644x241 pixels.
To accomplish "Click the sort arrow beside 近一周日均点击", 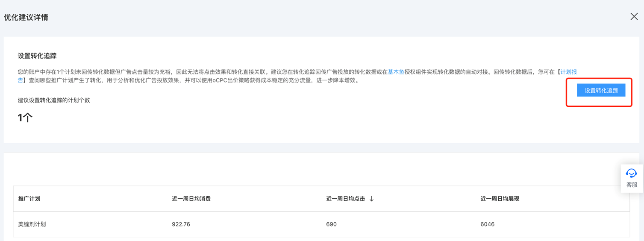I will pos(371,199).
